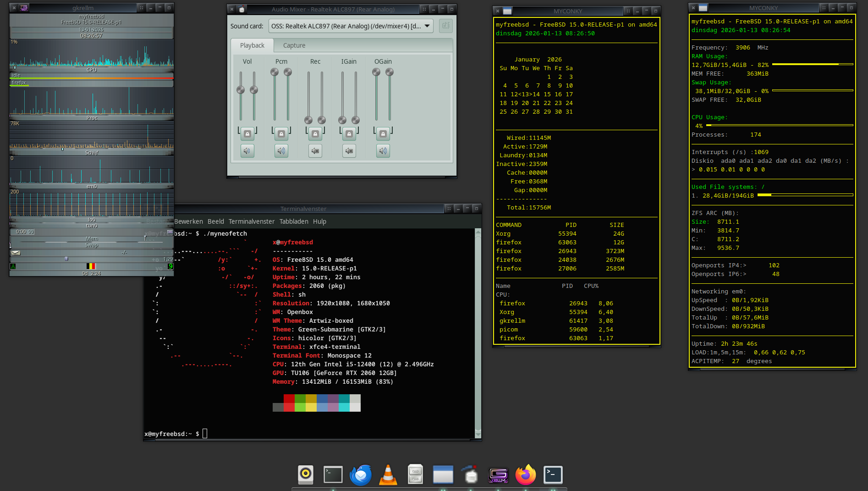Open the gkrellm title bar window menu
868x491 pixels.
coord(24,8)
